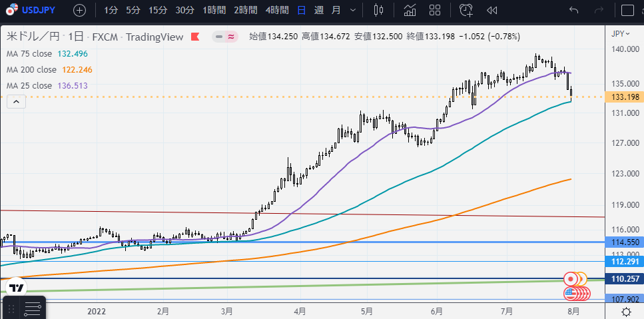Screen dimensions: 644x319
Task: Select the 月 monthly timeframe
Action: tap(336, 10)
